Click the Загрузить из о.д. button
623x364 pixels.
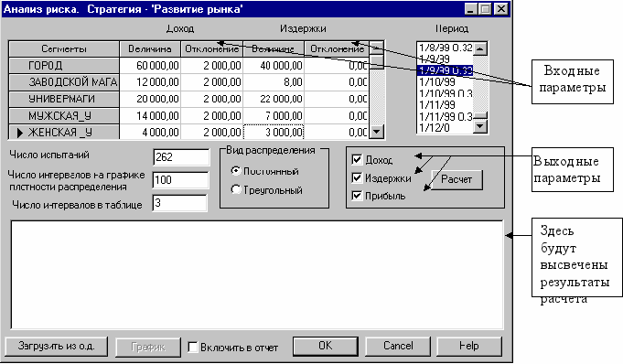57,347
